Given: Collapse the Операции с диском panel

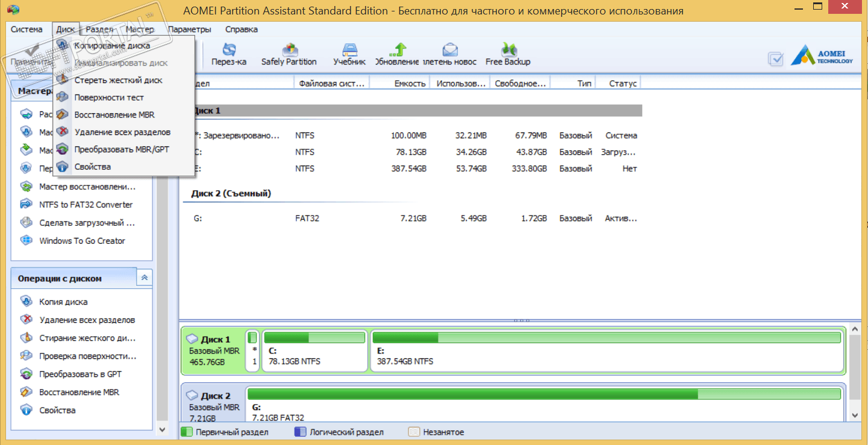Looking at the screenshot, I should tap(145, 278).
